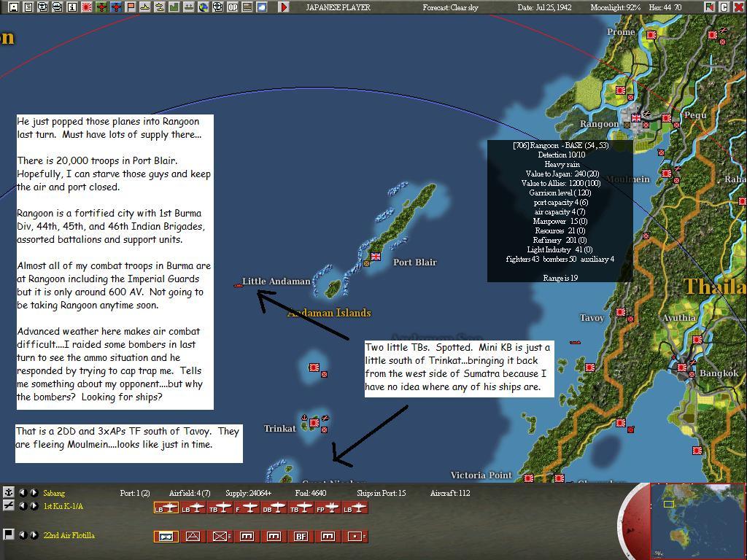Screen dimensions: 747x560
Task: Click the Pegu Japanese base marker
Action: pos(667,117)
